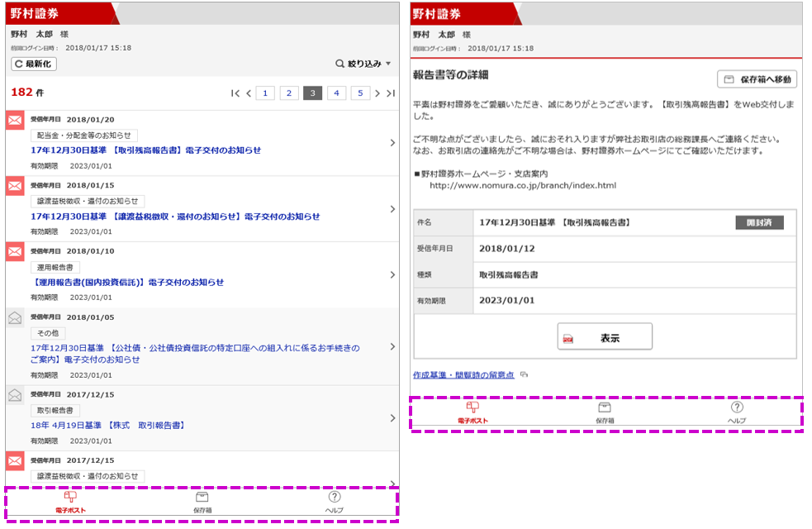Jump to first page of list
This screenshot has width=812, height=529.
(235, 93)
